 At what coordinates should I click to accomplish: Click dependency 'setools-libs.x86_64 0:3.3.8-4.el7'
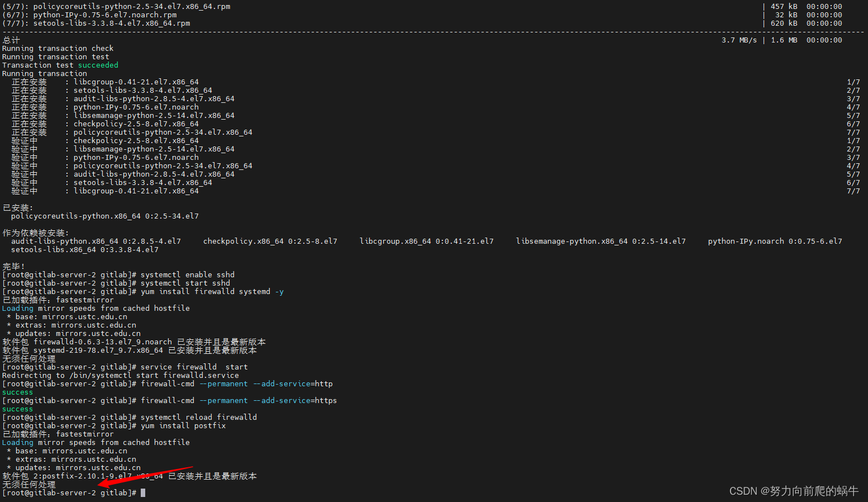(x=85, y=250)
